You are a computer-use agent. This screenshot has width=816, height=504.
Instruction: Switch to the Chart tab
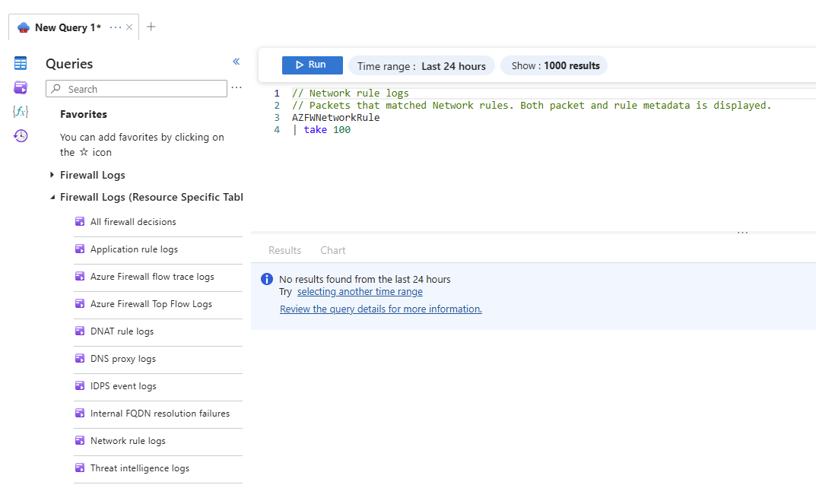332,250
